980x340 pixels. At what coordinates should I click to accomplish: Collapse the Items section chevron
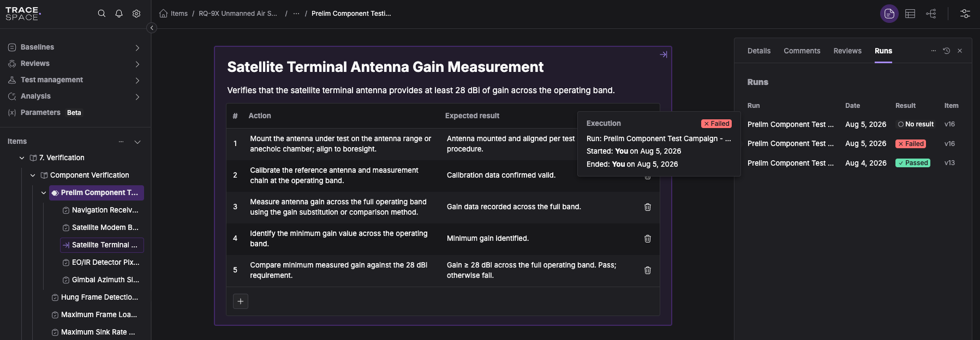(x=138, y=142)
